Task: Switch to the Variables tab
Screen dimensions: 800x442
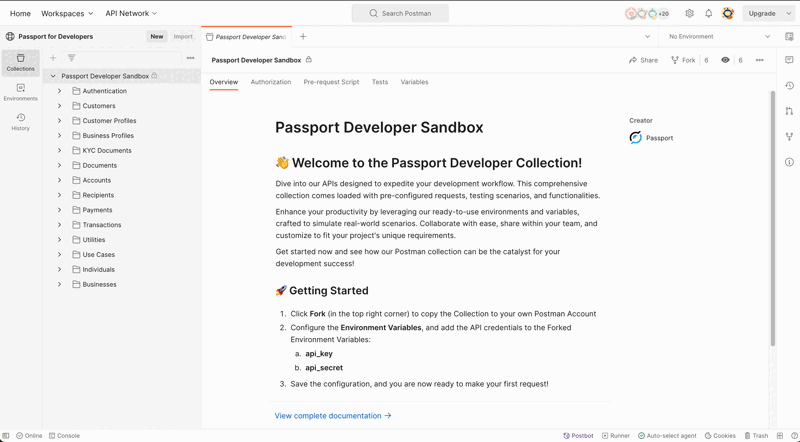Action: [414, 82]
